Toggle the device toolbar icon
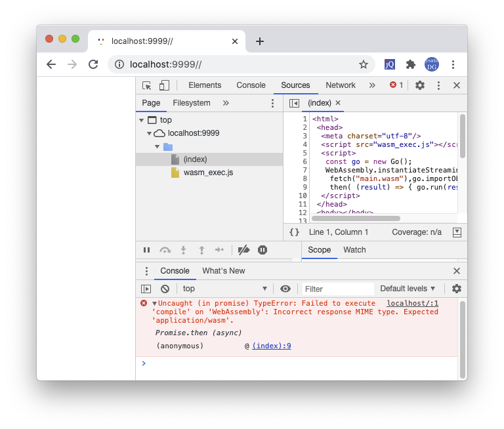Image resolution: width=504 pixels, height=429 pixels. pyautogui.click(x=164, y=85)
